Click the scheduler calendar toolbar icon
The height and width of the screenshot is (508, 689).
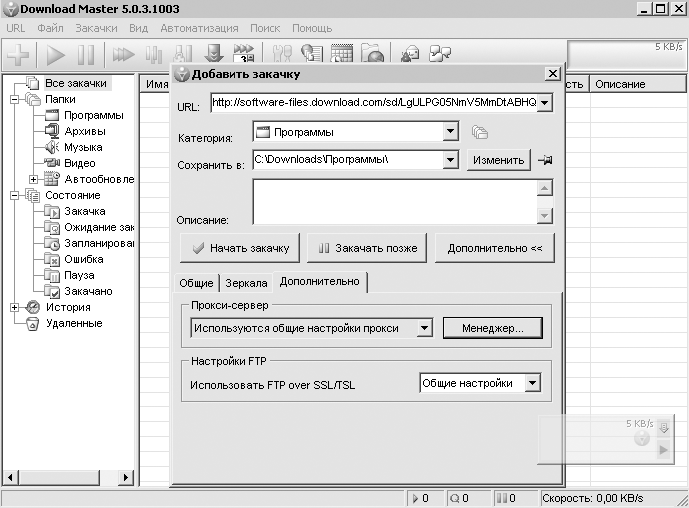point(341,54)
